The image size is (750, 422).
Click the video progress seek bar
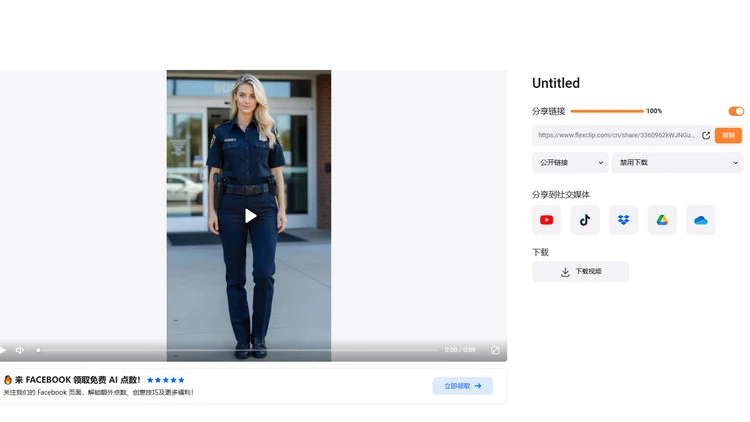238,350
